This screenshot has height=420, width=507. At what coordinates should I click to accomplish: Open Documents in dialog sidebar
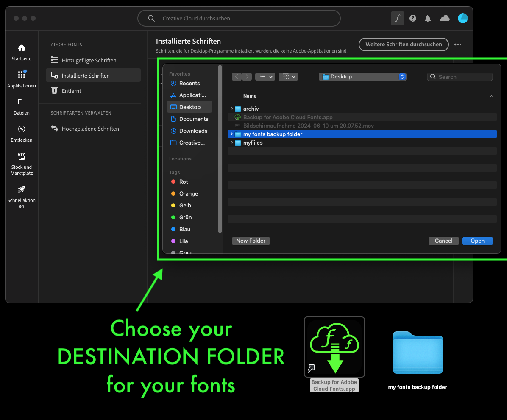click(189, 119)
